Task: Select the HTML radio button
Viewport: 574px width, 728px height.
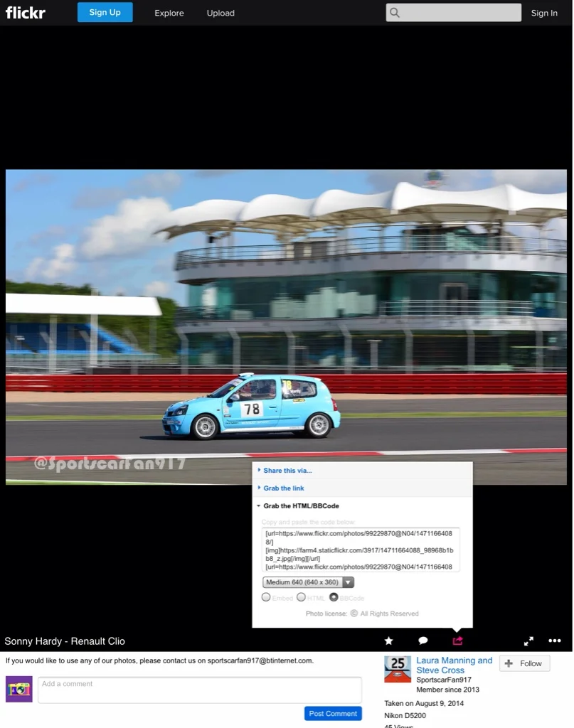Action: coord(301,597)
